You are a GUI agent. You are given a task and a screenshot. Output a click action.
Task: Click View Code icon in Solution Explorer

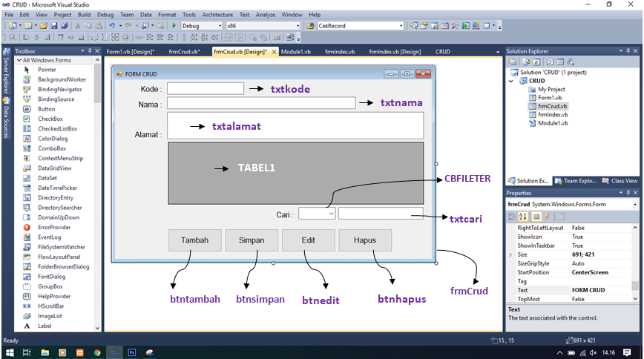tap(550, 62)
